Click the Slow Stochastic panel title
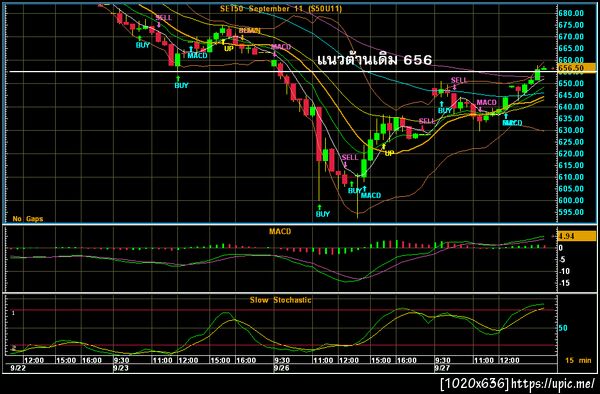 point(280,300)
